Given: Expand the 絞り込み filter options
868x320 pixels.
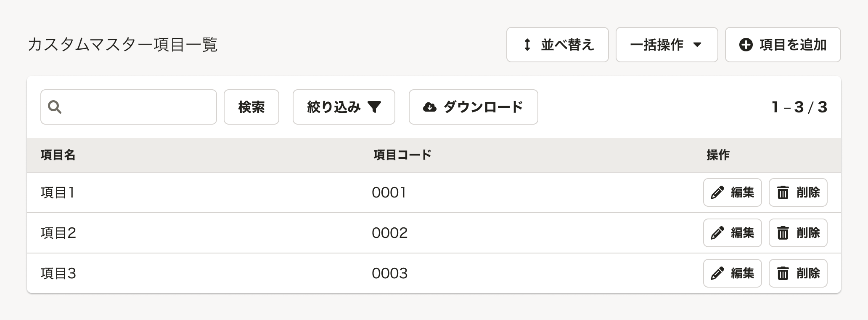Looking at the screenshot, I should click(x=344, y=107).
